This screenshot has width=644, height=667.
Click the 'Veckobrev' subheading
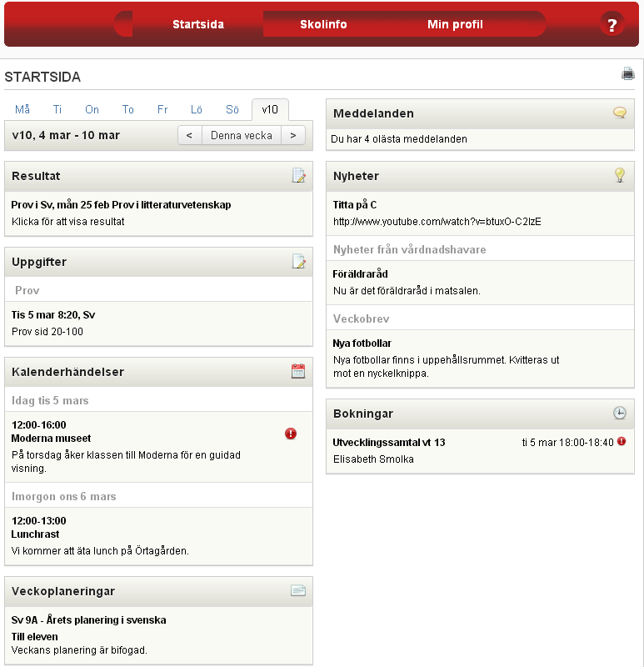coord(362,319)
